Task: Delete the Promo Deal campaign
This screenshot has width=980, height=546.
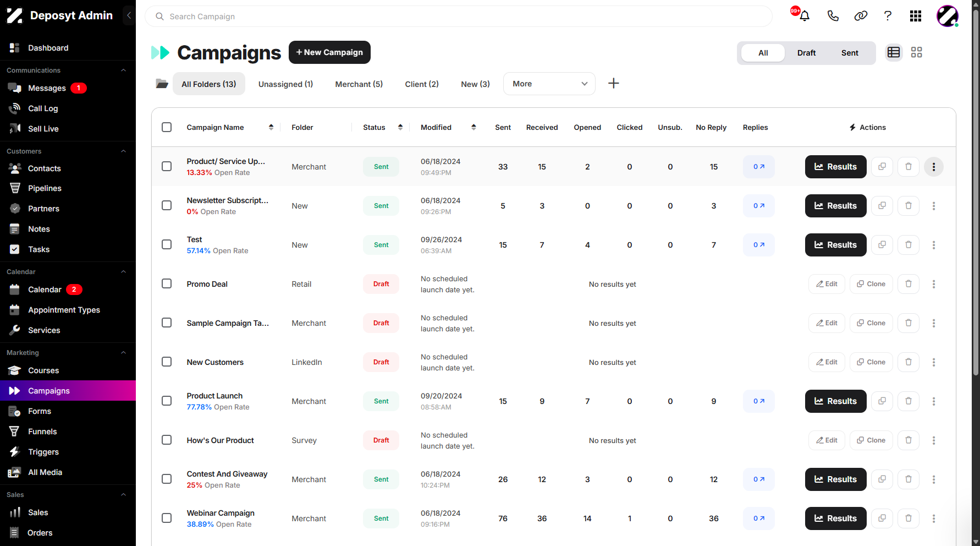Action: [x=909, y=284]
